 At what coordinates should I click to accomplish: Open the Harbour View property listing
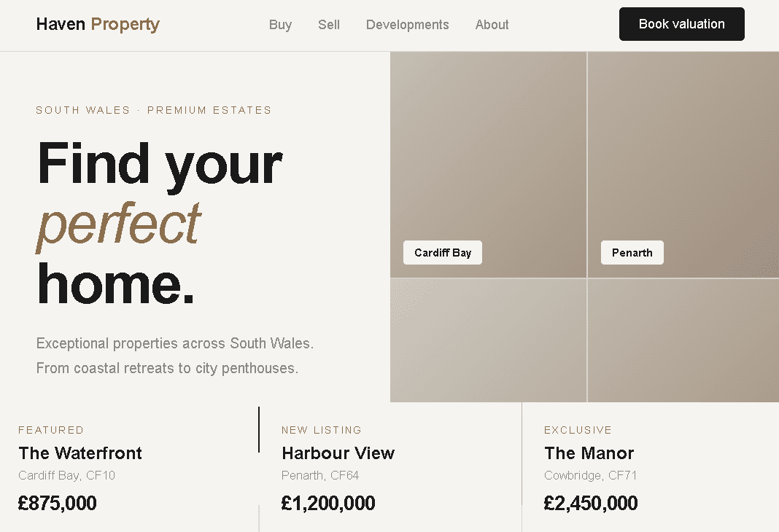pyautogui.click(x=338, y=453)
